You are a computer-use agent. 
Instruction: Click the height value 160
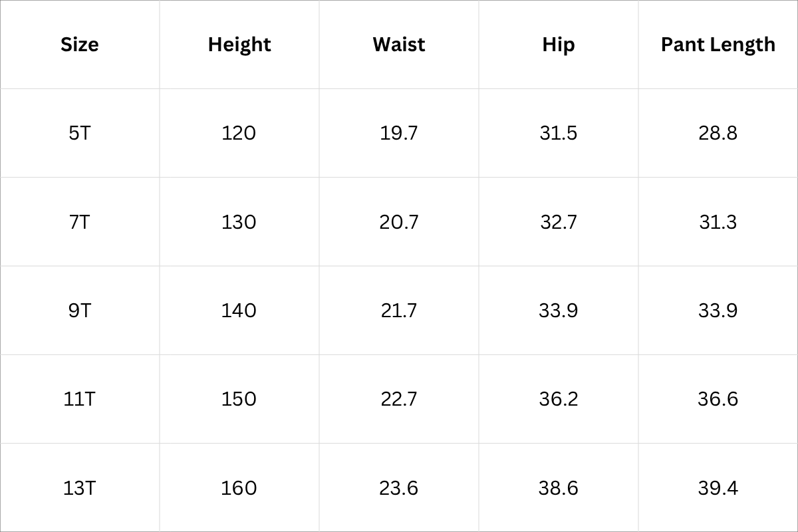(x=239, y=488)
